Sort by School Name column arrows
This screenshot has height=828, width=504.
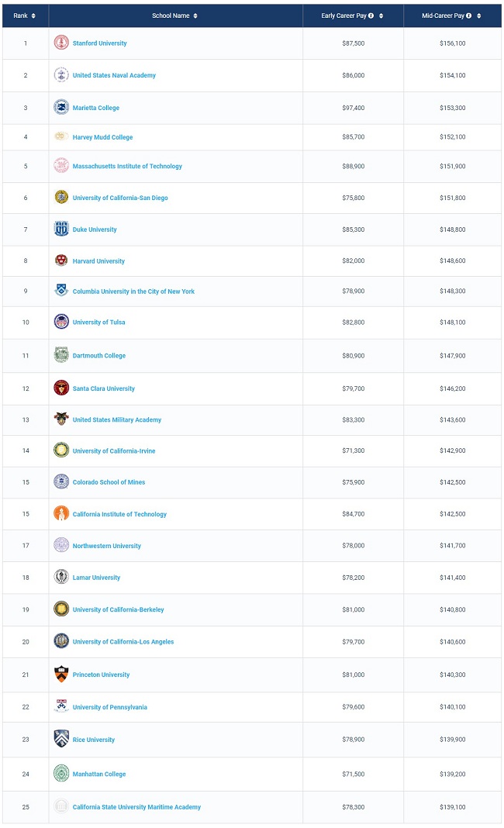[x=195, y=16]
